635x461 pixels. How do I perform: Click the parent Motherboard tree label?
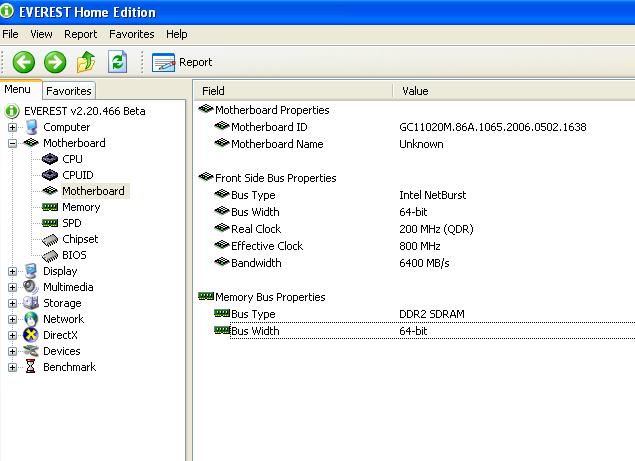[74, 143]
